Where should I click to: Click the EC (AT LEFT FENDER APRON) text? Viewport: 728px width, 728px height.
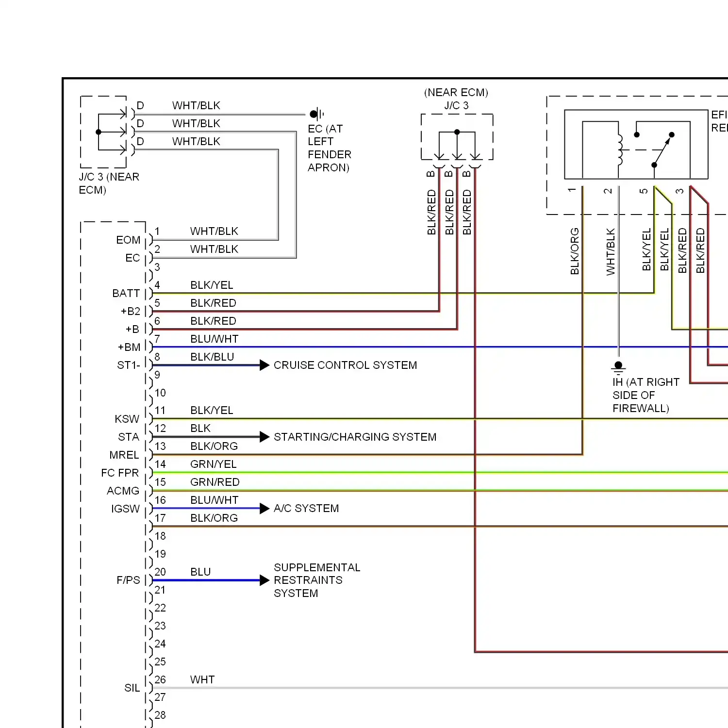[x=330, y=148]
